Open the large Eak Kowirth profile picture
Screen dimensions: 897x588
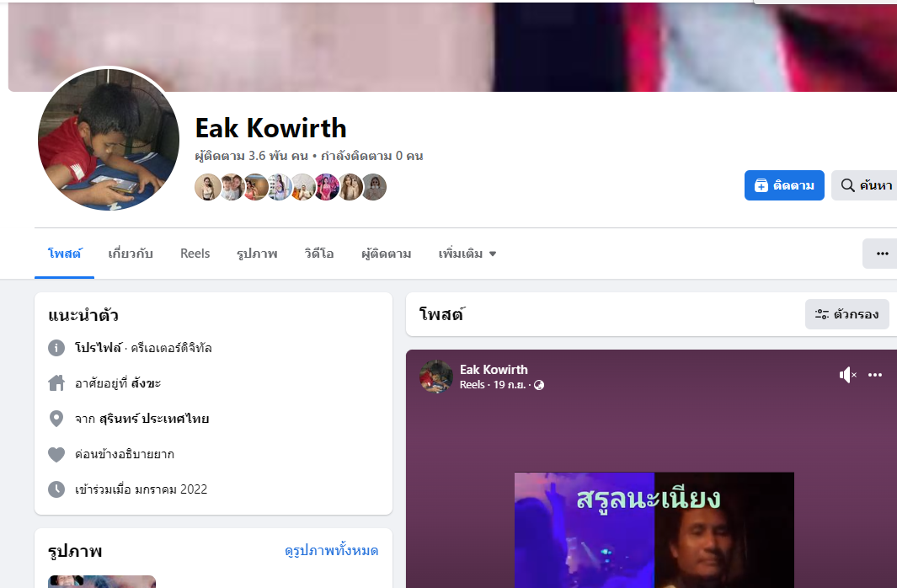click(x=109, y=140)
